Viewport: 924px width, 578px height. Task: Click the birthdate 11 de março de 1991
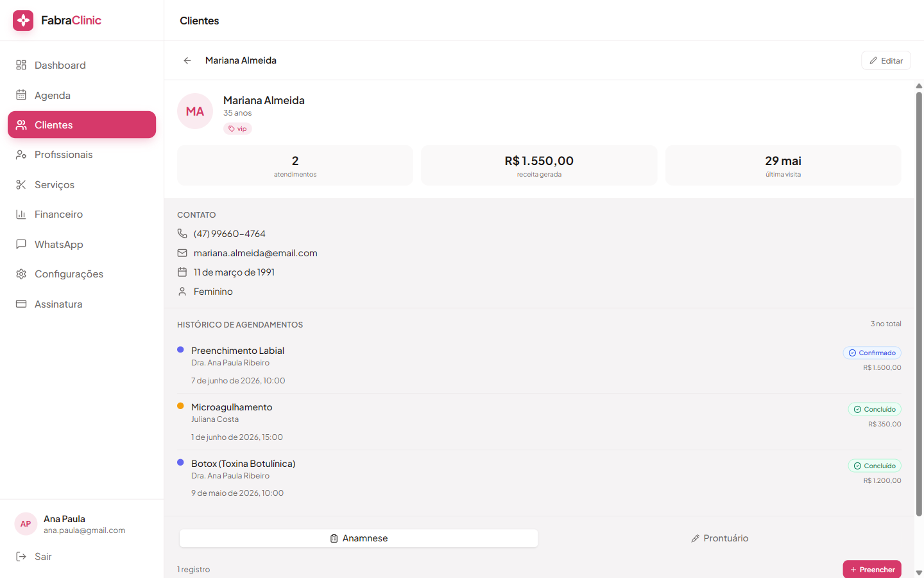[x=234, y=272]
